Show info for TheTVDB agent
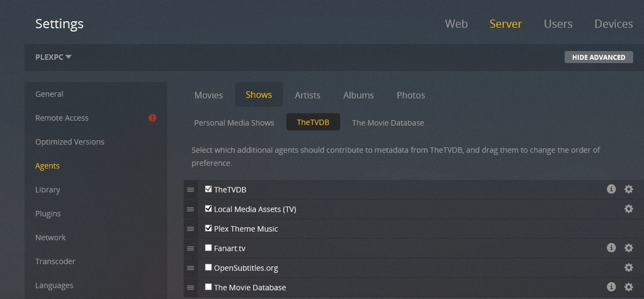The width and height of the screenshot is (644, 299). (x=611, y=189)
